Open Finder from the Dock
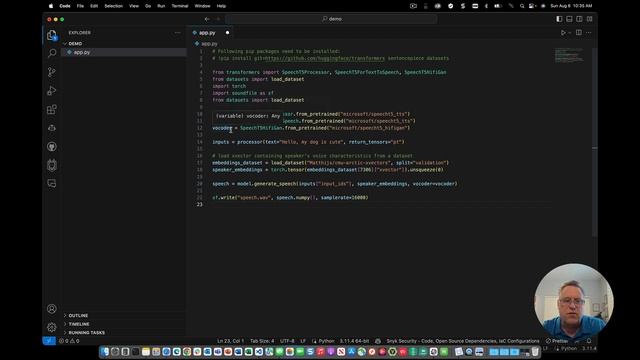The image size is (640, 360). pyautogui.click(x=105, y=351)
